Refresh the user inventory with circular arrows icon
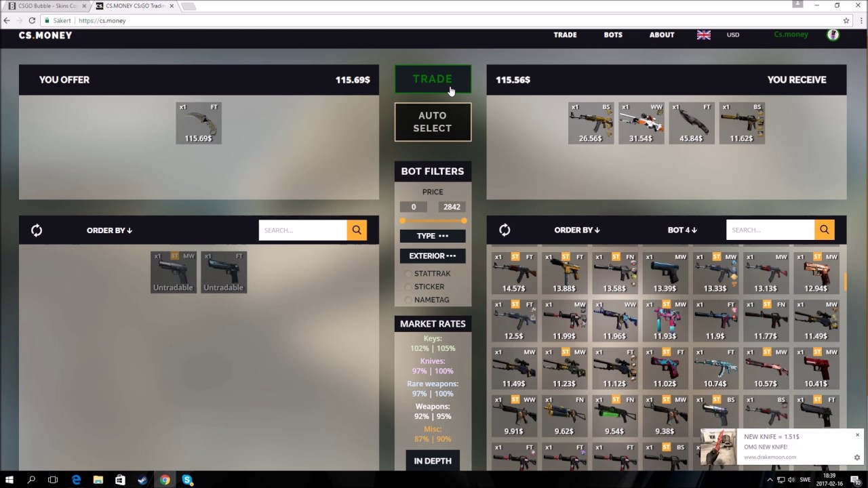The height and width of the screenshot is (488, 868). (x=37, y=230)
